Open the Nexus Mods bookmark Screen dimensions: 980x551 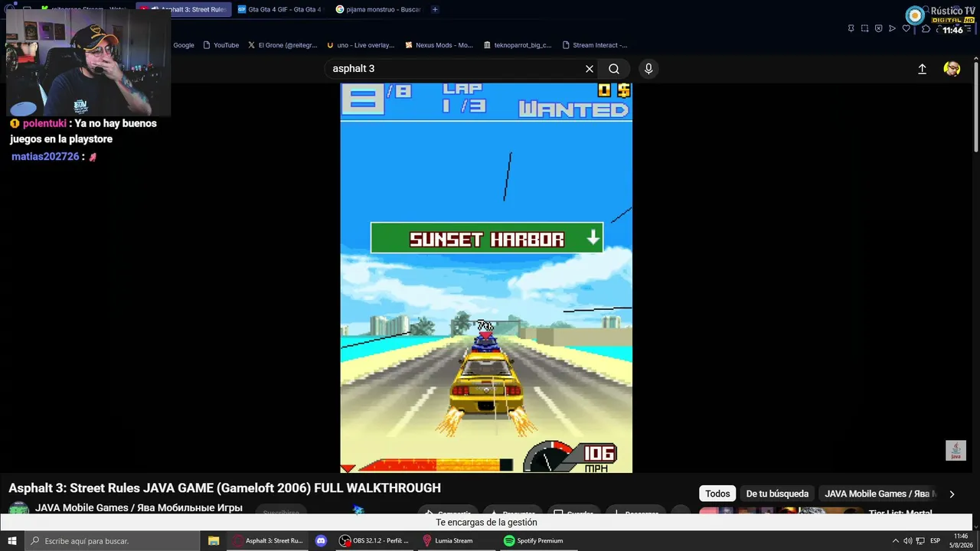pos(439,45)
